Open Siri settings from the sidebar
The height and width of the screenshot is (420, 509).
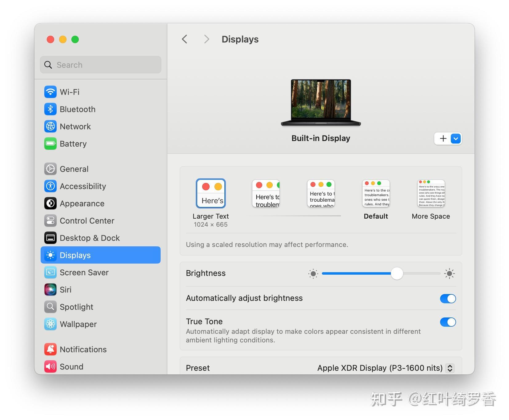(66, 289)
